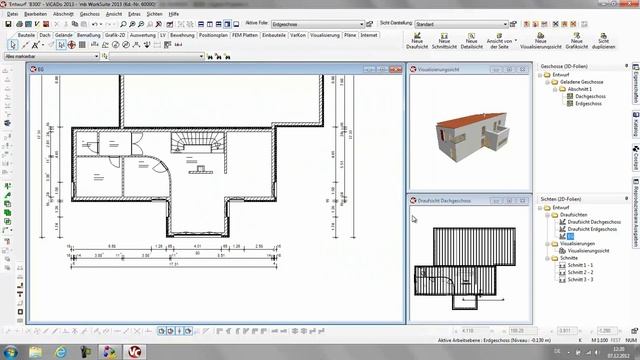Click the ViCADo taskbar icon

[134, 352]
